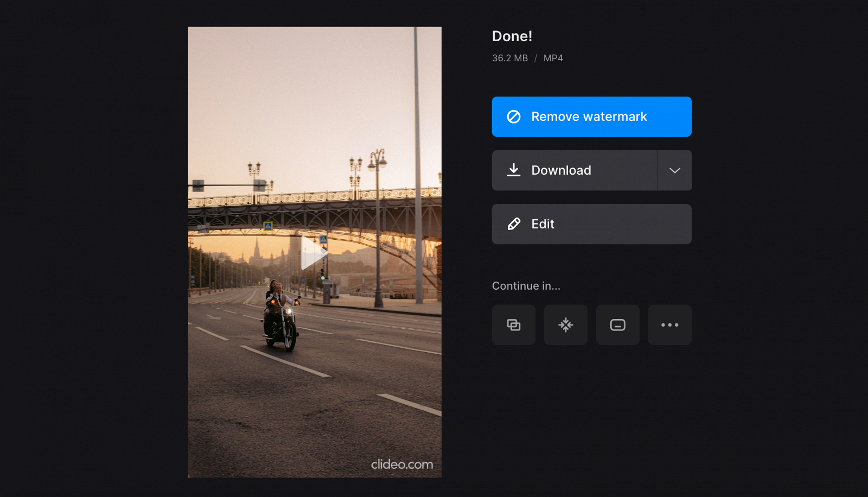Select the Resize video icon under Continue in

tap(617, 325)
